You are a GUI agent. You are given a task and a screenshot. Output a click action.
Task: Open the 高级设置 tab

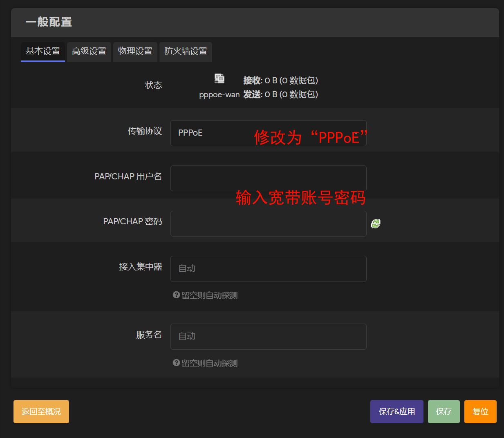[89, 51]
